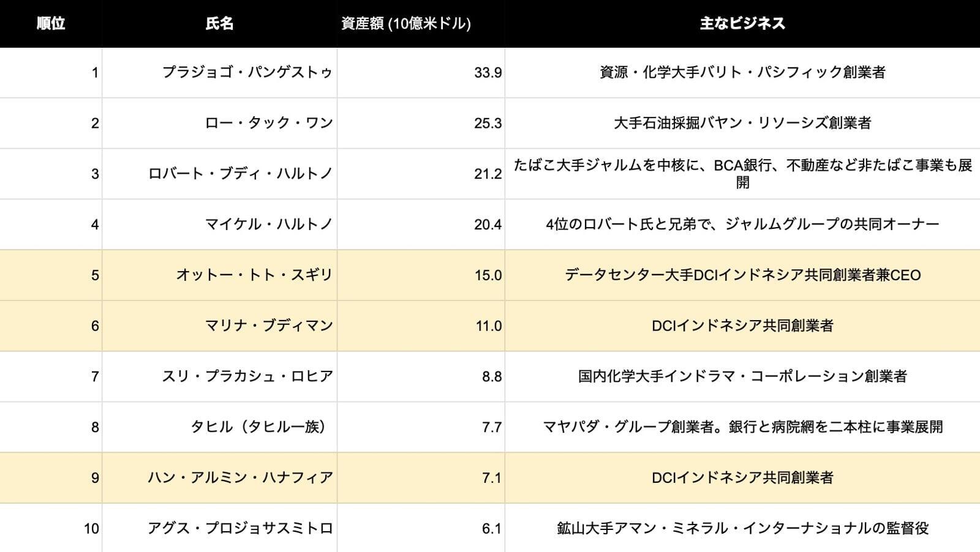This screenshot has width=980, height=552.
Task: Click the 順位 column header
Action: point(51,23)
